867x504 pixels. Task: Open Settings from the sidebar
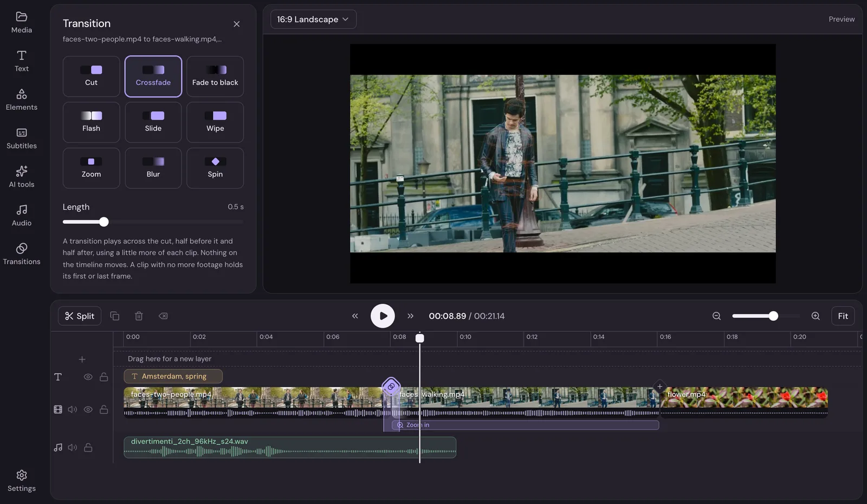pos(22,481)
